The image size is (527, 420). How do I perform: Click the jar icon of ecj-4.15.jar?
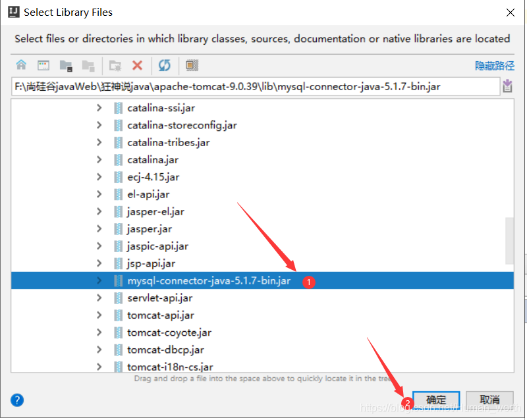(118, 176)
